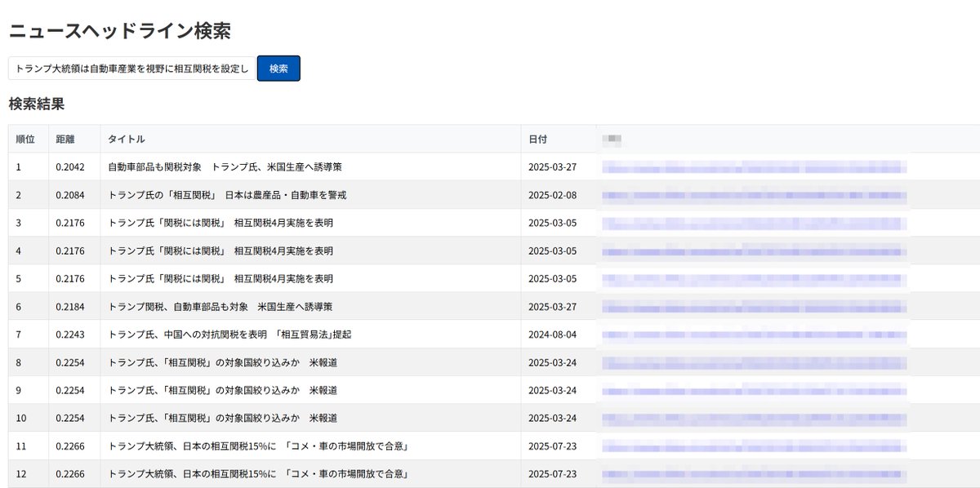The image size is (980, 488).
Task: Click the ニュースヘッドライン検索 page heading
Action: 119,31
